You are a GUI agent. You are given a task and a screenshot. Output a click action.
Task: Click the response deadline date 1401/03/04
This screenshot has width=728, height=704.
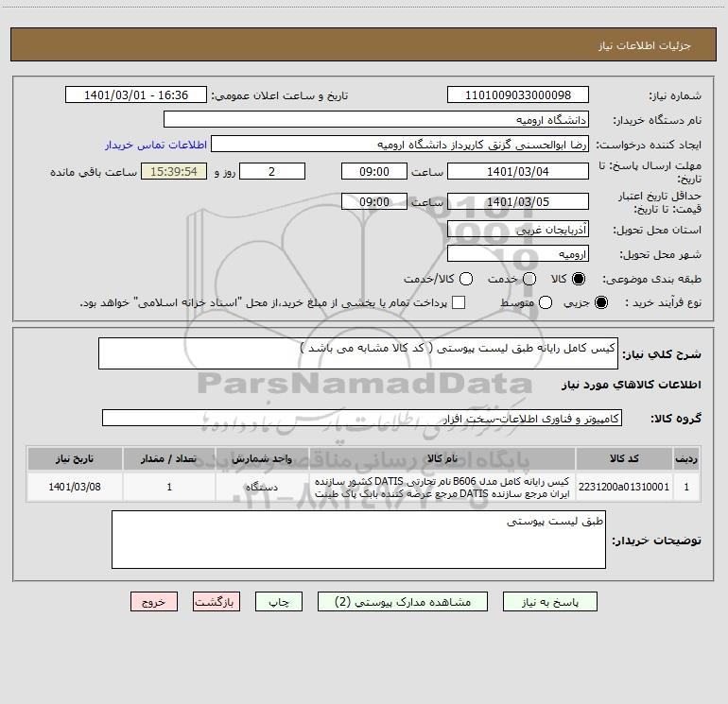point(518,171)
